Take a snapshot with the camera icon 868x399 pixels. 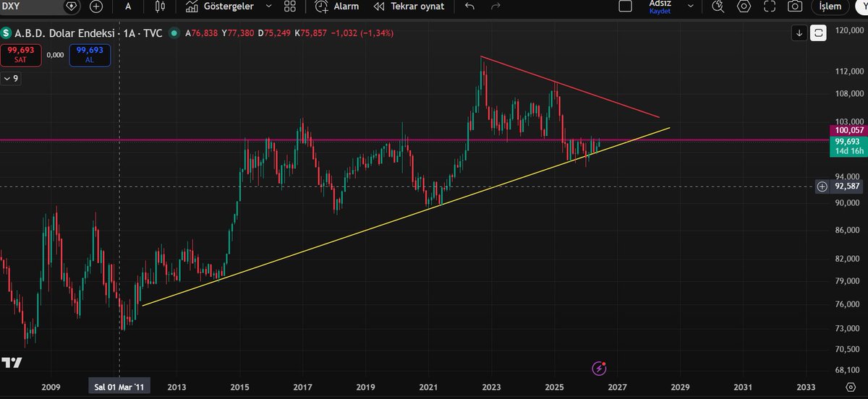click(x=795, y=6)
